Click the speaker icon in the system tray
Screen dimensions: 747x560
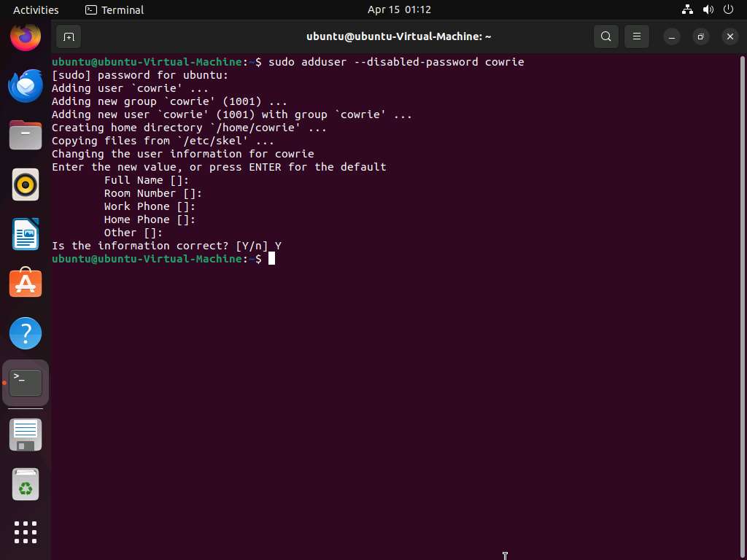coord(707,9)
